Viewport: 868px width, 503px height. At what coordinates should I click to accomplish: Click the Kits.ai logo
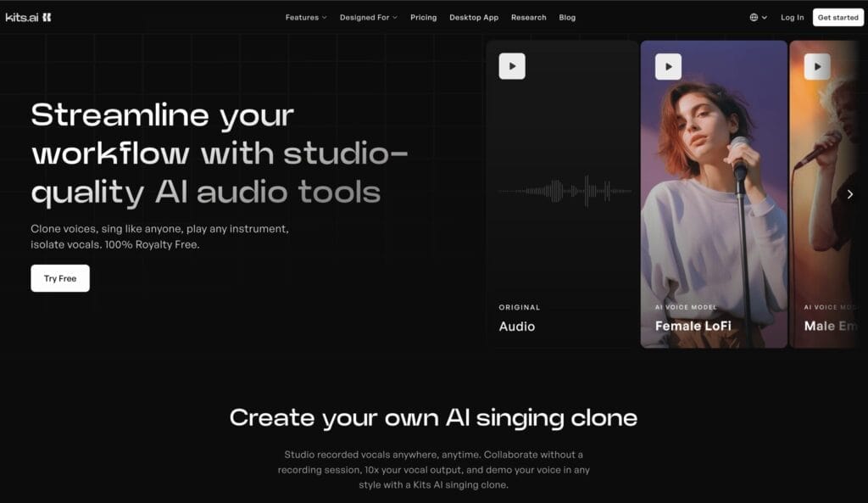tap(28, 17)
